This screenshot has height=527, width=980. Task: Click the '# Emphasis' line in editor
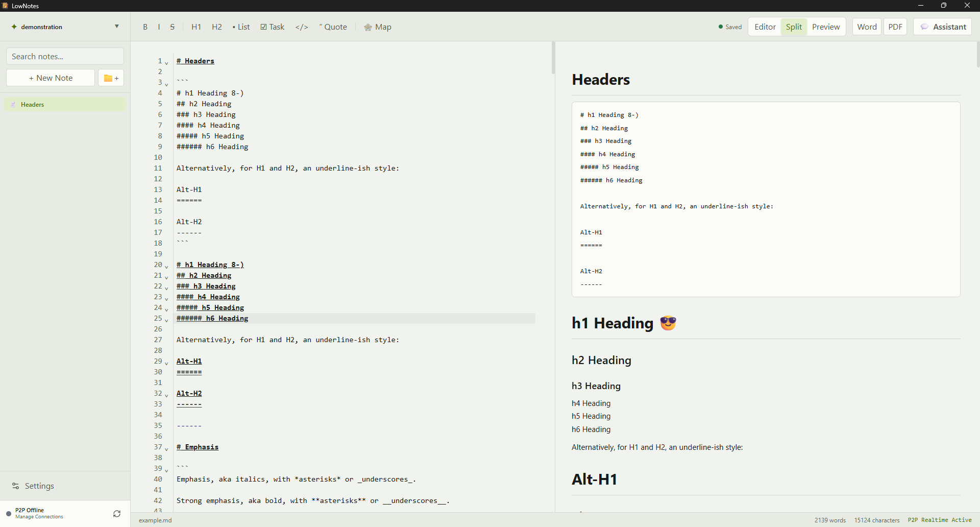[198, 447]
